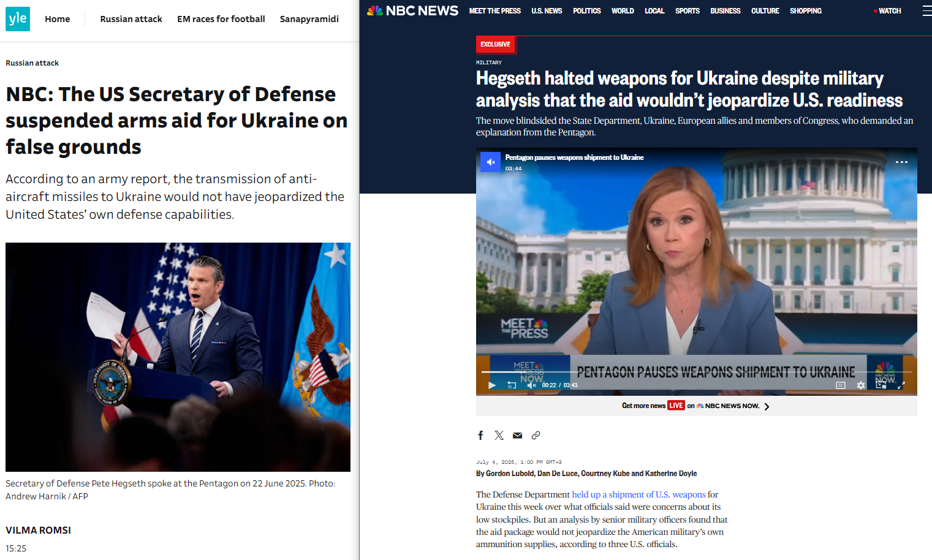Open EM races for football on Yle
This screenshot has height=560, width=932.
tap(221, 19)
